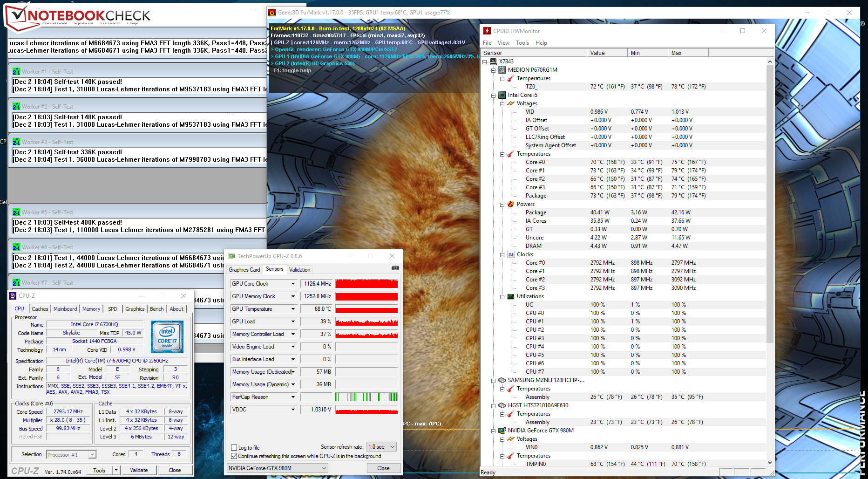Viewport: 868px width, 479px height.
Task: Click the Max column header in HWMonitor
Action: pos(688,53)
